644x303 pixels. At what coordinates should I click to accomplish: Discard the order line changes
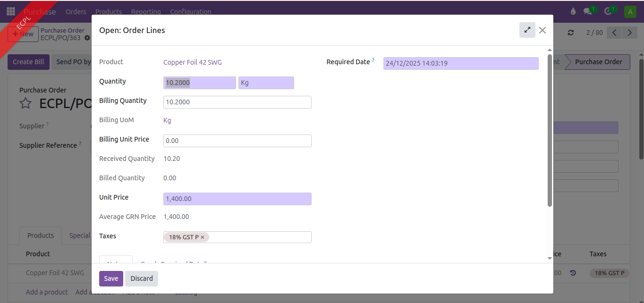coord(142,278)
